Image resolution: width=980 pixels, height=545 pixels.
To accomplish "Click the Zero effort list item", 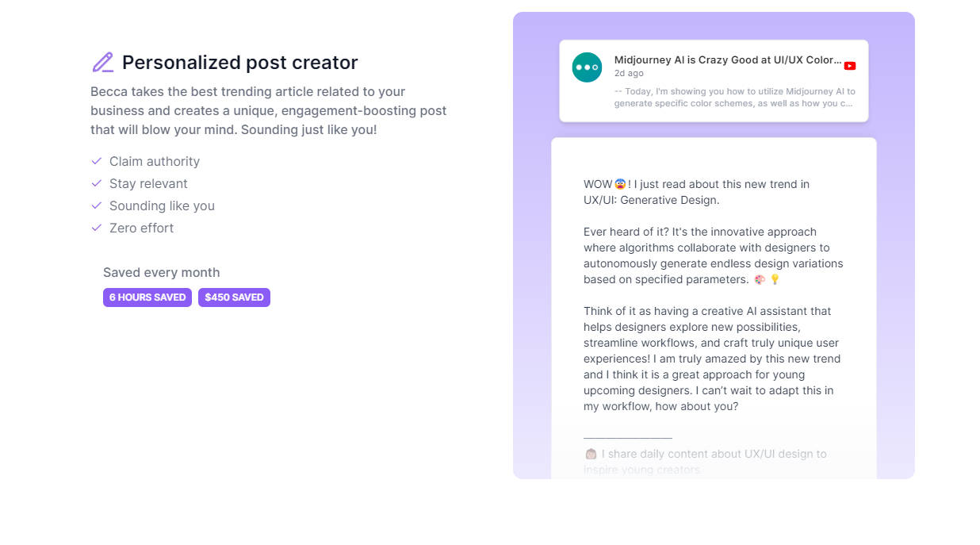I will pos(141,228).
